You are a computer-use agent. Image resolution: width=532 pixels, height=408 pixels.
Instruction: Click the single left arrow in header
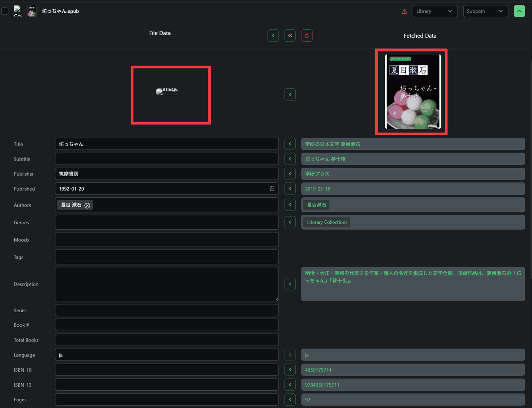[273, 35]
